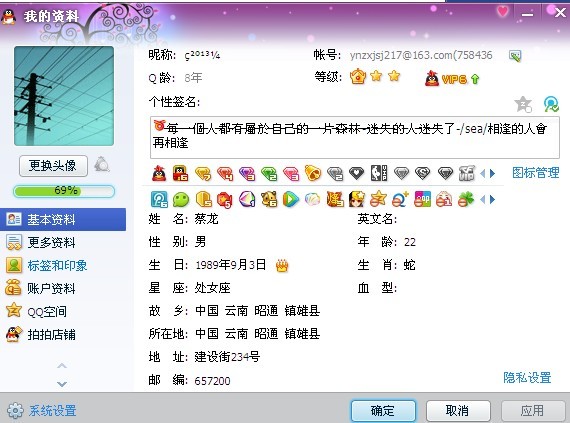Screen dimensions: 570x423
Task: Show previous icons in second badge row
Action: (x=482, y=199)
